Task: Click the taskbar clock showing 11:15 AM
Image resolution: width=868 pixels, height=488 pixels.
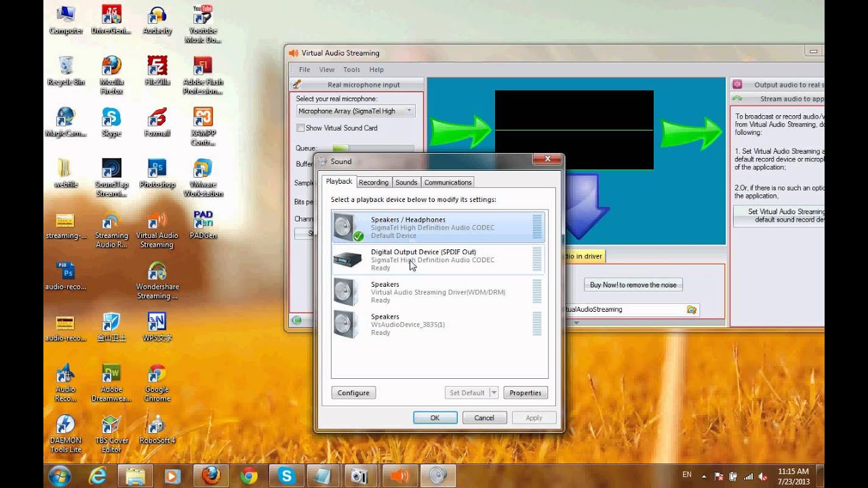Action: click(793, 475)
